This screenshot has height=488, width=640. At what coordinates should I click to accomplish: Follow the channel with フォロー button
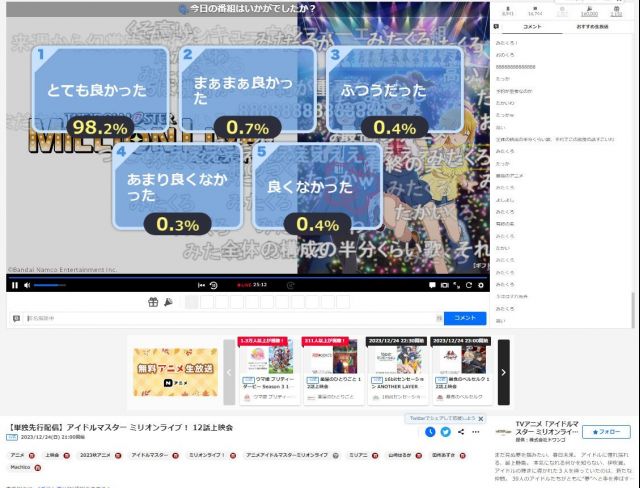point(606,432)
